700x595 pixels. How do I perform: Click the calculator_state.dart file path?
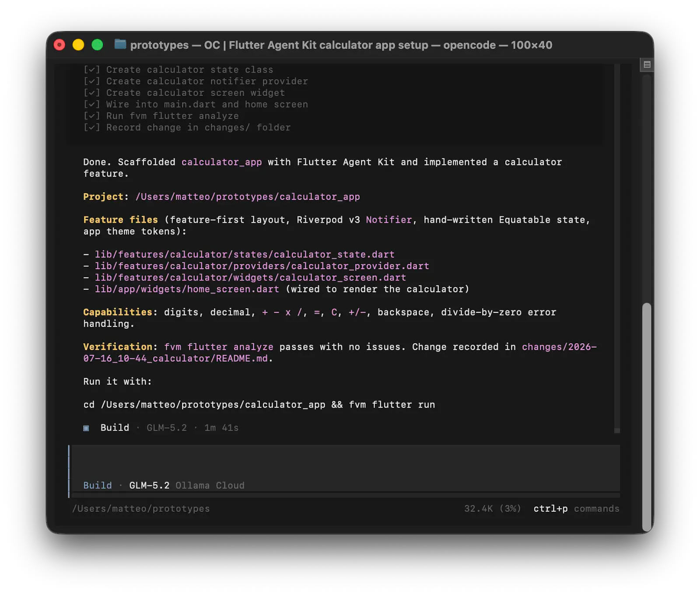[x=245, y=254]
